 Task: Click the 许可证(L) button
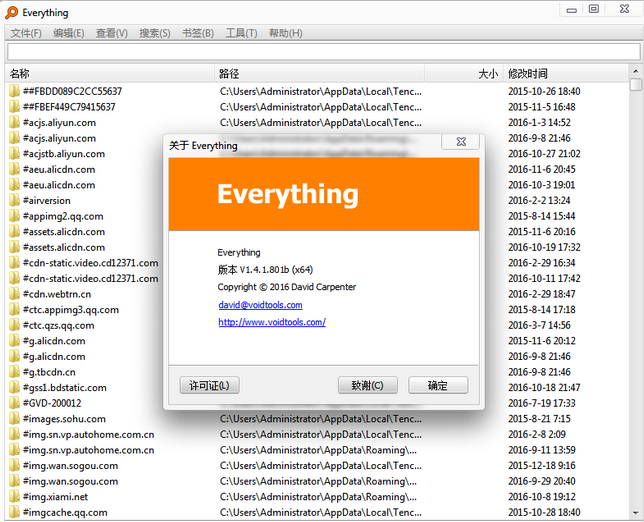[209, 385]
